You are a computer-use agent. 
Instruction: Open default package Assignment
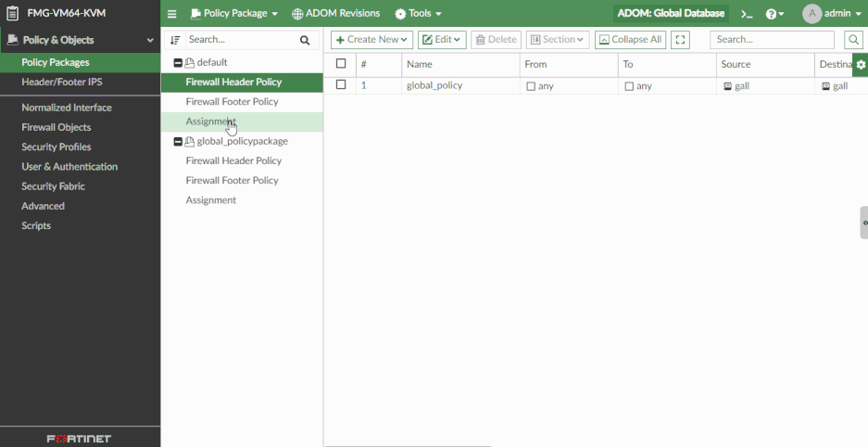(242, 121)
